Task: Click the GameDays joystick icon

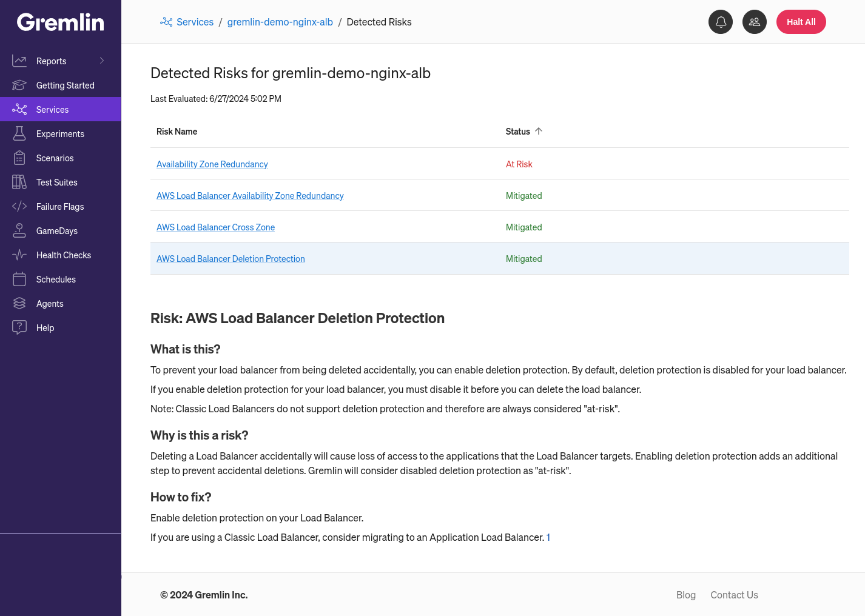Action: 19,230
